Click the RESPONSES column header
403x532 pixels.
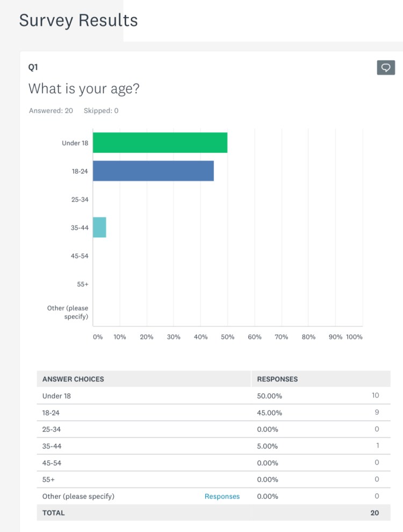click(x=277, y=379)
